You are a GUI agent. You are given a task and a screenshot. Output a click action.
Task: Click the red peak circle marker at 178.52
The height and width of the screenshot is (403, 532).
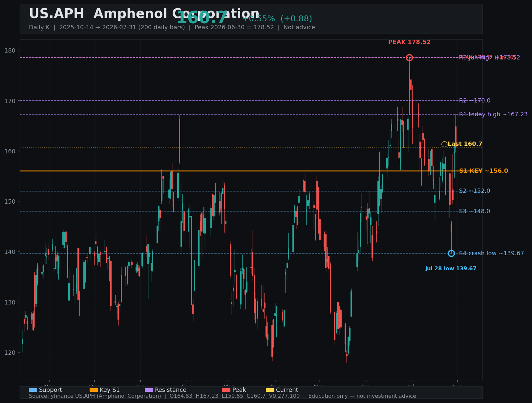pyautogui.click(x=409, y=58)
